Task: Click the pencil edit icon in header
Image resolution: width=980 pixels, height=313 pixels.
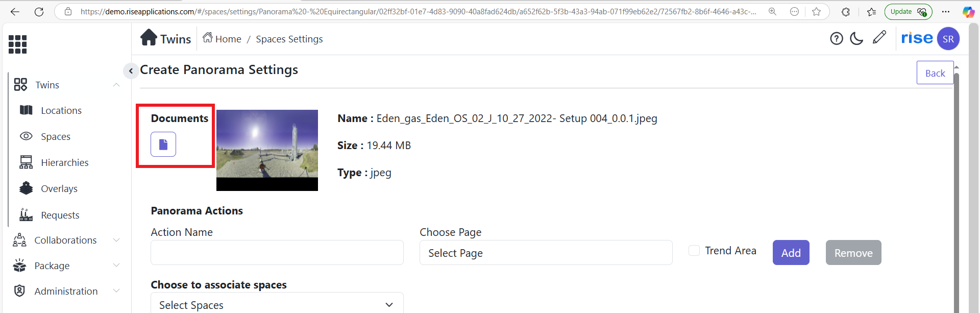Action: pos(879,37)
